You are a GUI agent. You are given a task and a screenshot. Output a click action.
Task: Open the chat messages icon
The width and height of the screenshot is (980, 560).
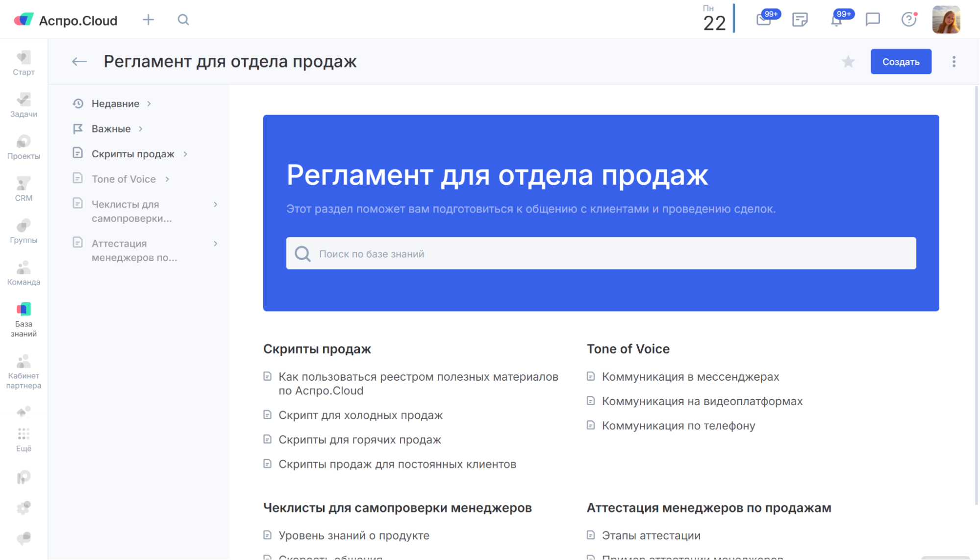[873, 20]
